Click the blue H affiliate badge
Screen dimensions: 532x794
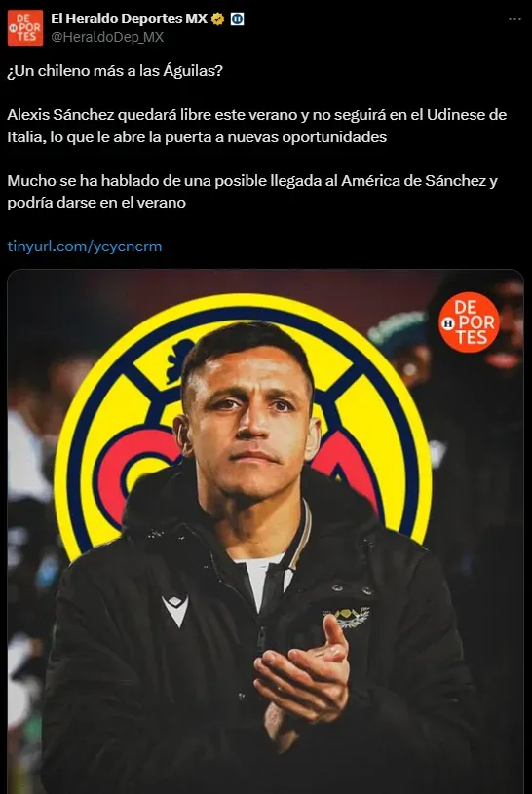(237, 19)
